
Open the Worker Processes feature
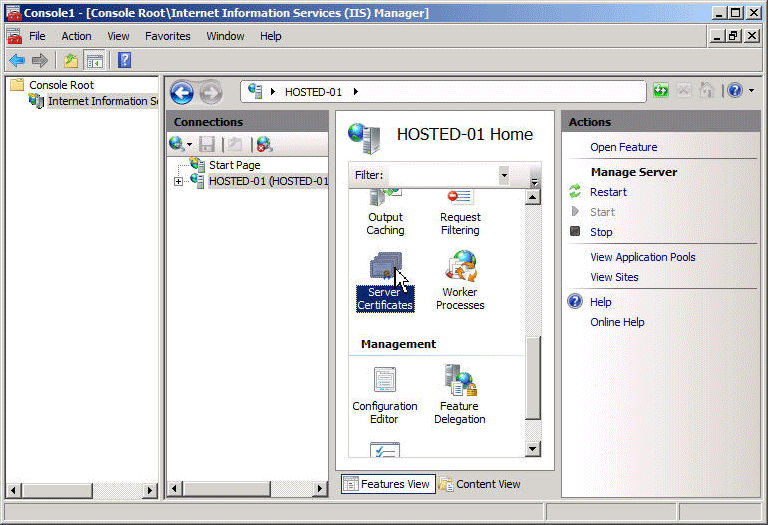pos(460,281)
